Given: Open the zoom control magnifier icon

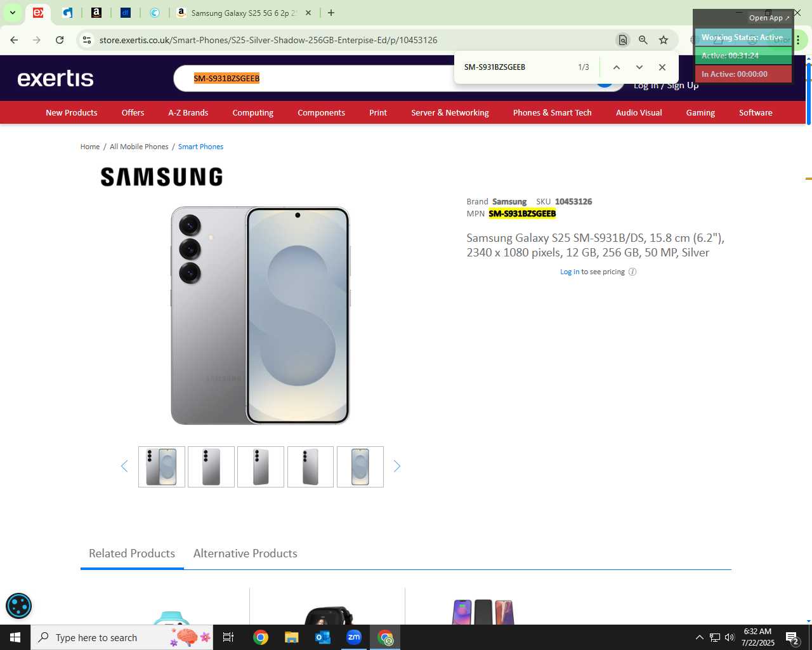Looking at the screenshot, I should [x=643, y=40].
